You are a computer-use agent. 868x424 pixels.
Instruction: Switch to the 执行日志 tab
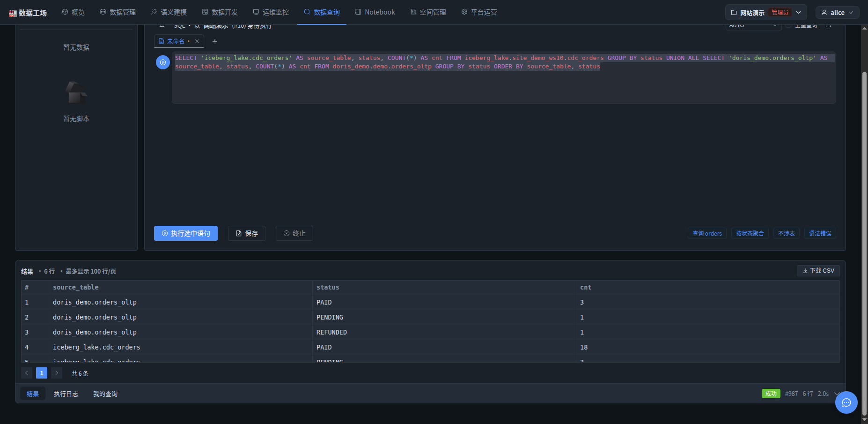coord(66,394)
